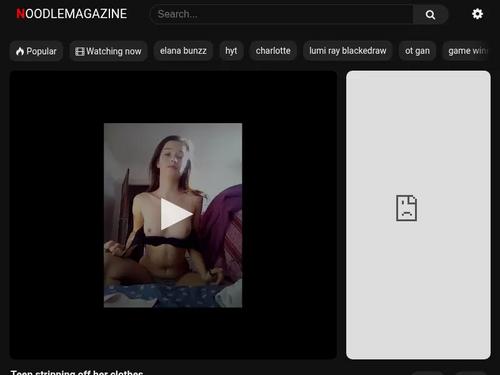This screenshot has height=375, width=500.
Task: Select the 'elana bunzz' tag
Action: (x=183, y=51)
